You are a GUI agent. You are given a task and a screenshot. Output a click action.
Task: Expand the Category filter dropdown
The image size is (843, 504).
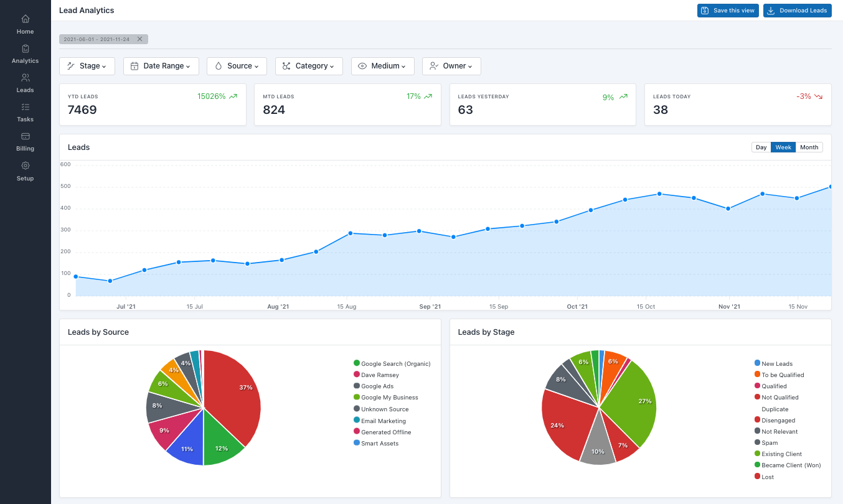[309, 66]
